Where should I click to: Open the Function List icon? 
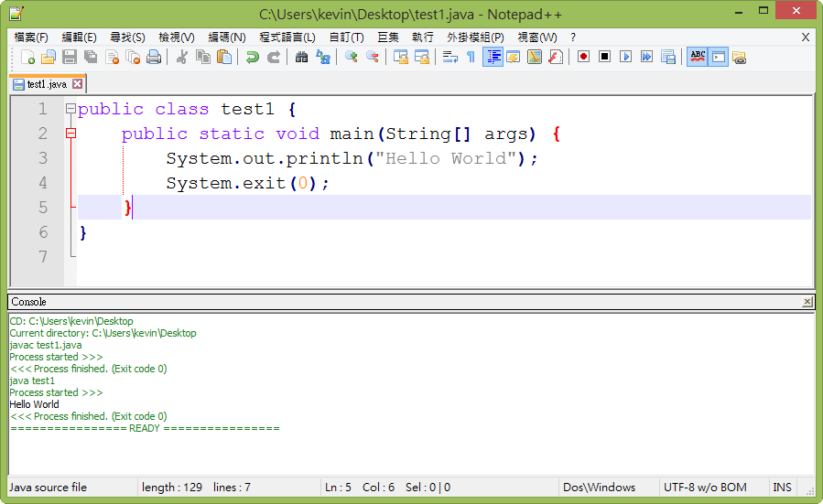point(556,57)
